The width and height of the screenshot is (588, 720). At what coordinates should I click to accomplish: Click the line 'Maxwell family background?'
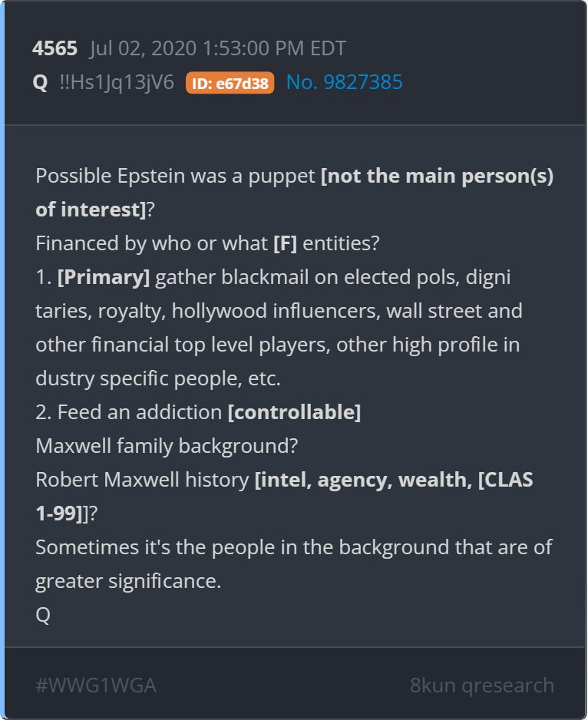[x=167, y=446]
